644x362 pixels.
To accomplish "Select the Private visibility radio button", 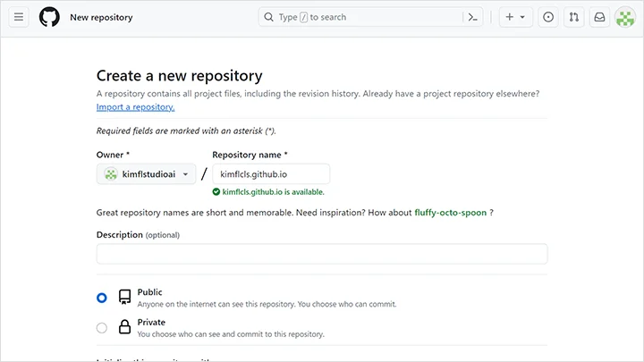I will 102,328.
